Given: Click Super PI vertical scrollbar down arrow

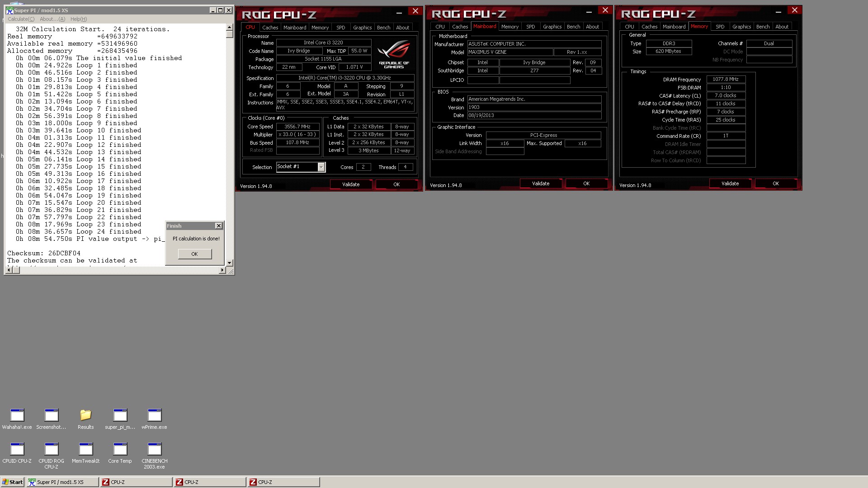Looking at the screenshot, I should click(x=230, y=263).
